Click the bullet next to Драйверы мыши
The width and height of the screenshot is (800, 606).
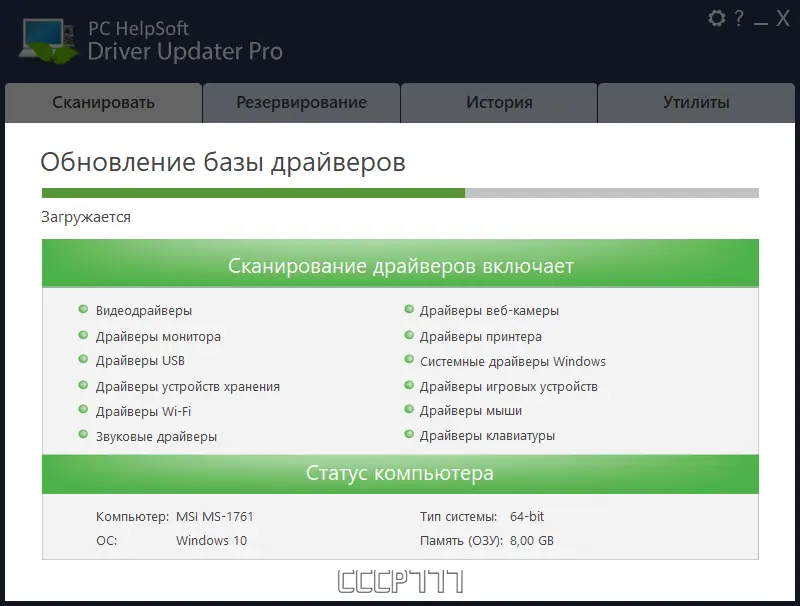tap(409, 411)
